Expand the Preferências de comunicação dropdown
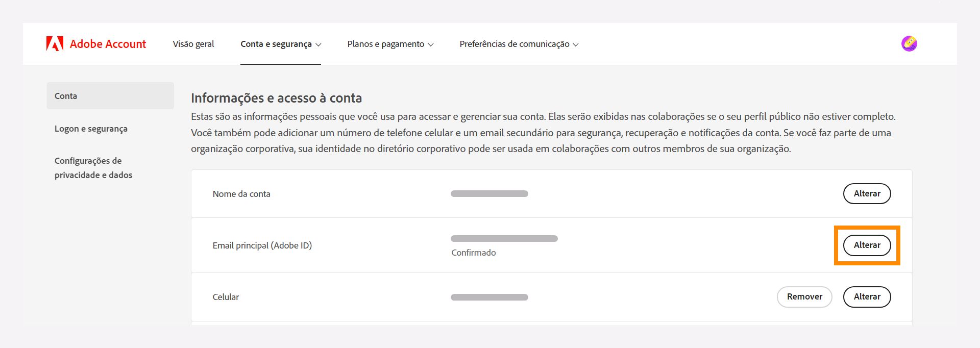This screenshot has height=348, width=980. click(x=519, y=44)
